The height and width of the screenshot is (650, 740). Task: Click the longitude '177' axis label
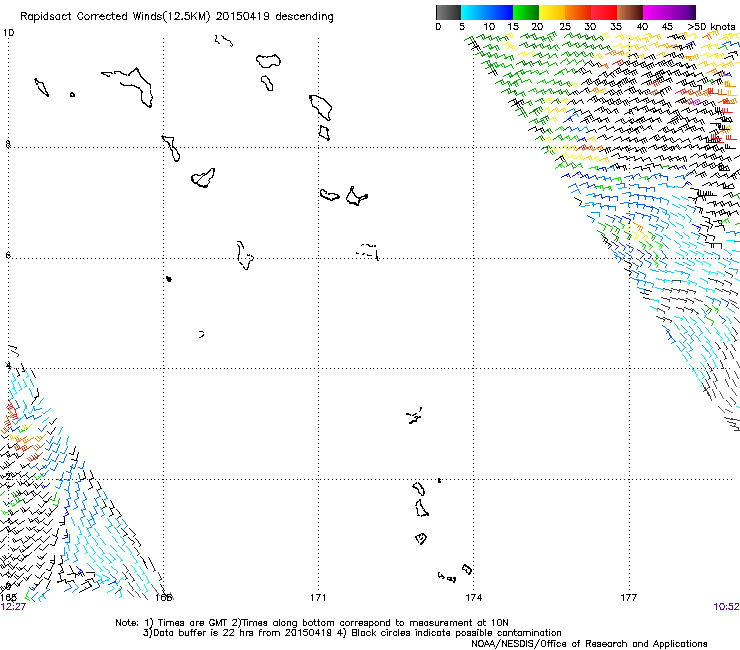[628, 598]
